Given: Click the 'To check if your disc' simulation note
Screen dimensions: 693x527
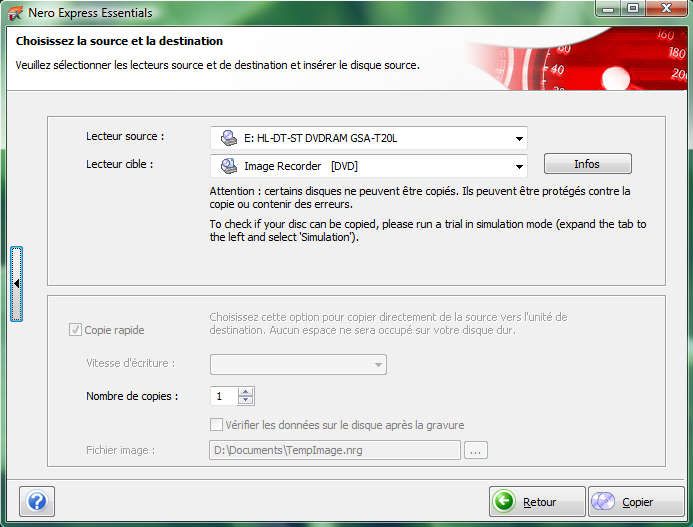Looking at the screenshot, I should (x=428, y=230).
